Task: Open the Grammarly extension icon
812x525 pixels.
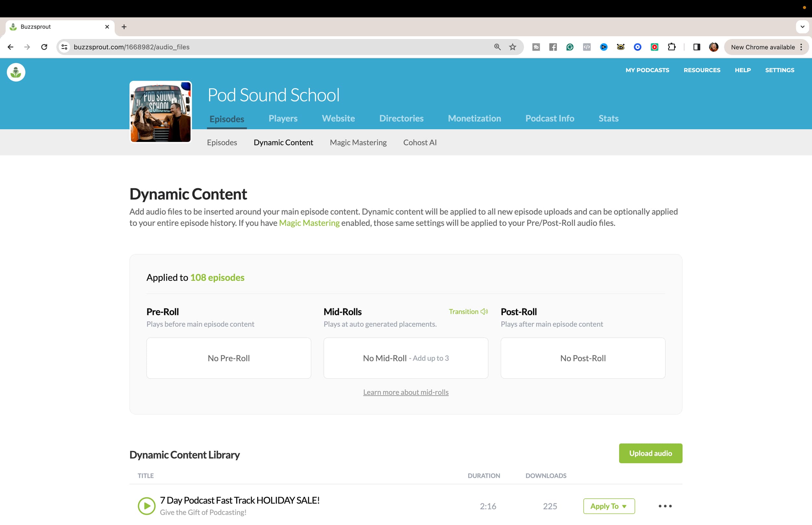Action: [570, 47]
